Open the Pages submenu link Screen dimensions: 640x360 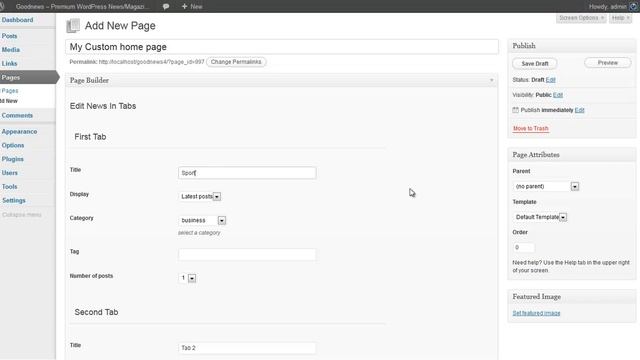pos(10,91)
